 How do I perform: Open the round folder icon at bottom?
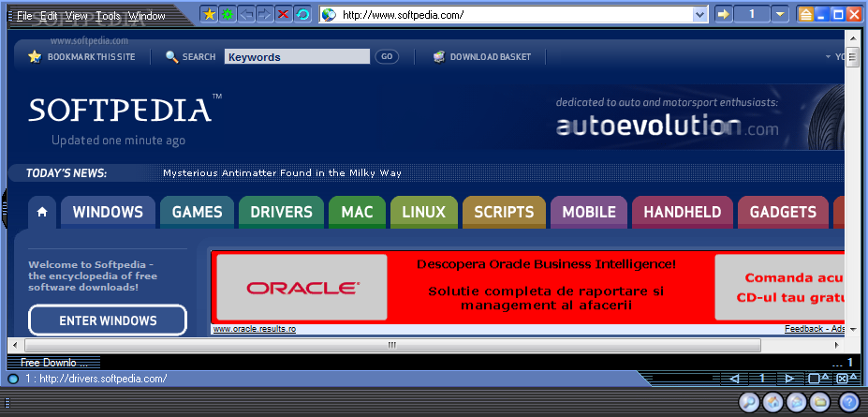pos(820,401)
